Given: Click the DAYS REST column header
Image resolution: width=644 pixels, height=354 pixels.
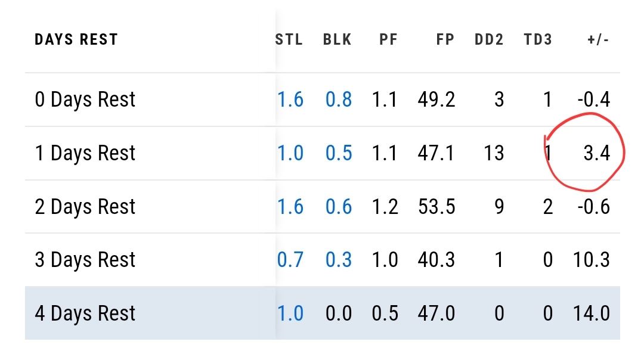Looking at the screenshot, I should tap(76, 40).
